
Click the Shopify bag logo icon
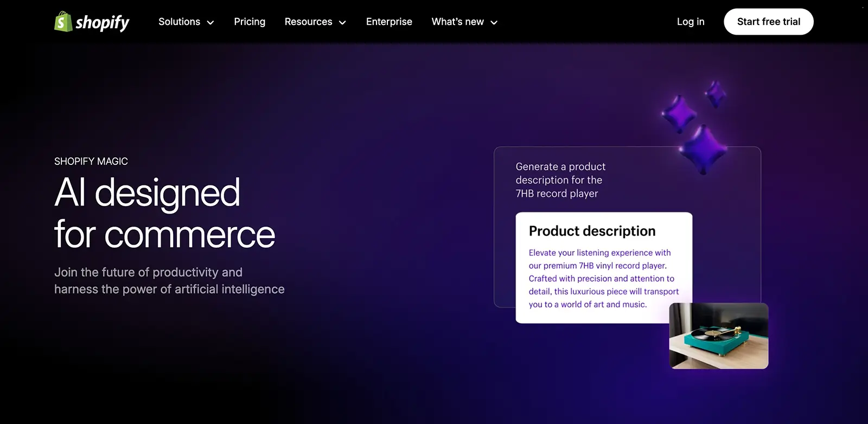(x=63, y=22)
